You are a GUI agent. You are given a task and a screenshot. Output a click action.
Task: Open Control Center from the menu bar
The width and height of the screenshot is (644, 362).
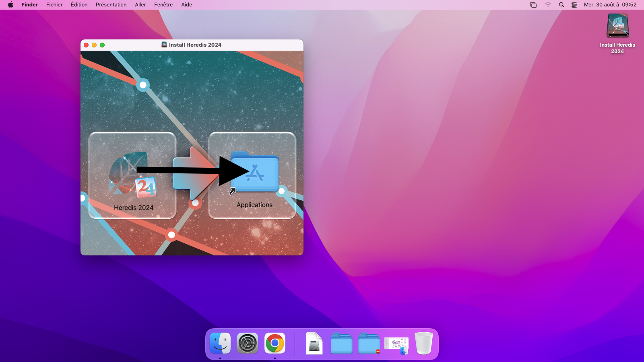coord(574,5)
